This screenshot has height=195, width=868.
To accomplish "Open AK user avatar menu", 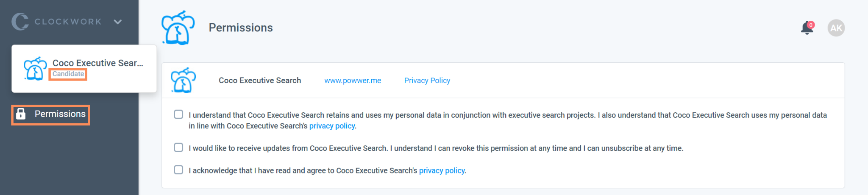I will click(x=836, y=28).
